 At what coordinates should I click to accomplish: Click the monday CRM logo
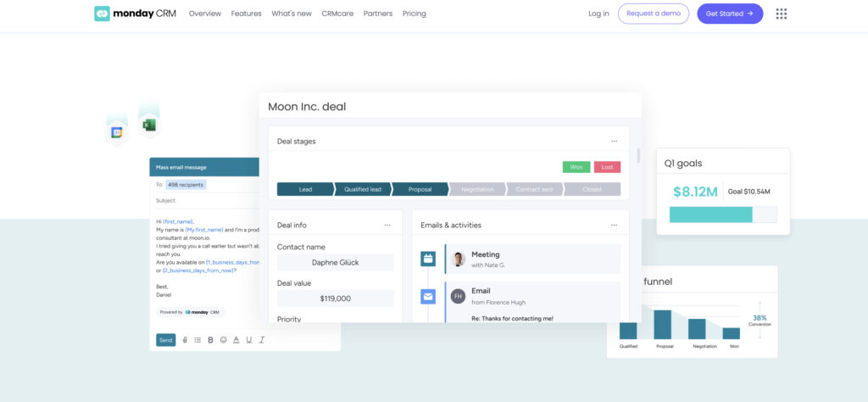(x=135, y=14)
